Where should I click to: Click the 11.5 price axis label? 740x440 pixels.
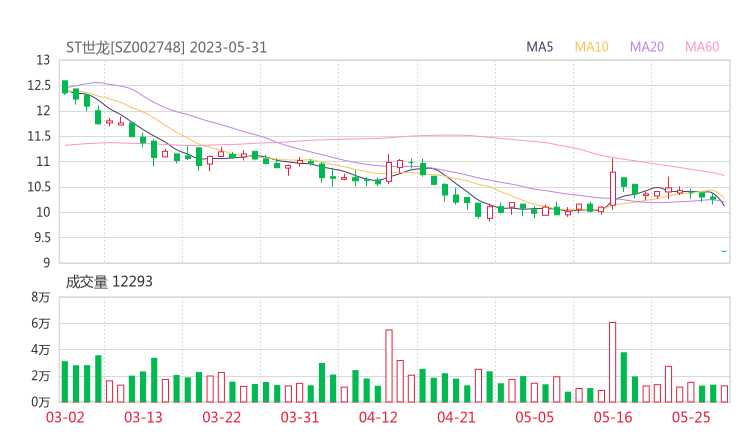tap(39, 136)
